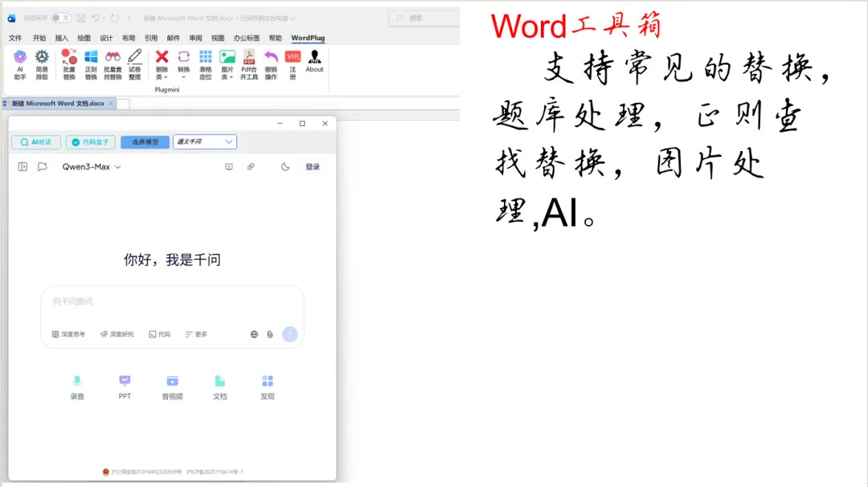This screenshot has height=487, width=868.
Task: Select the 试卷整理 pencil tool
Action: point(134,65)
